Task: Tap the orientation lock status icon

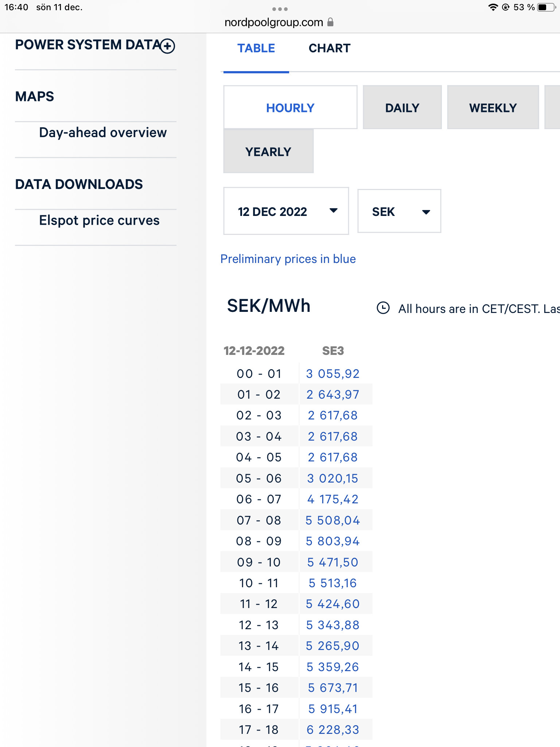Action: (506, 7)
